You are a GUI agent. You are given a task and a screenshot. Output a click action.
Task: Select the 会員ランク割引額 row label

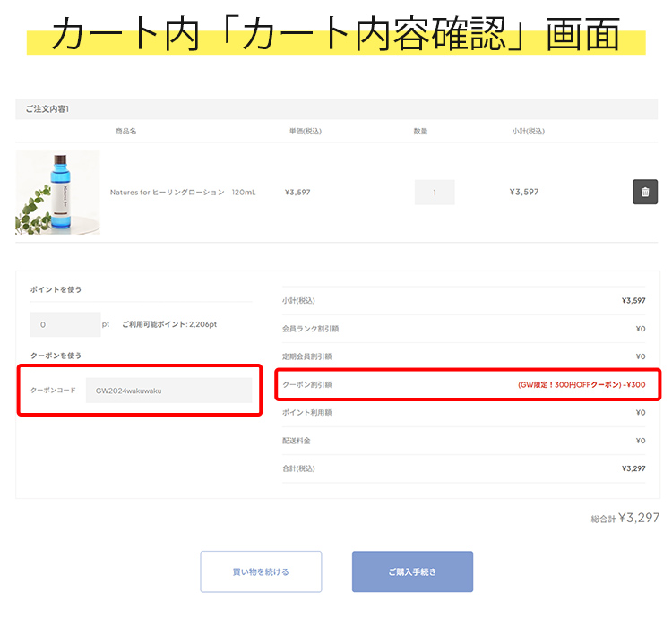310,329
